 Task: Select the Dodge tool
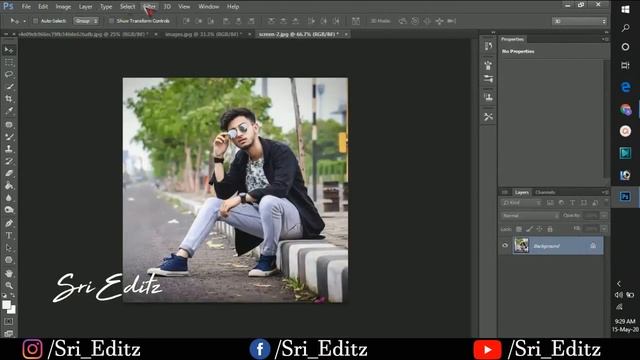pyautogui.click(x=9, y=210)
